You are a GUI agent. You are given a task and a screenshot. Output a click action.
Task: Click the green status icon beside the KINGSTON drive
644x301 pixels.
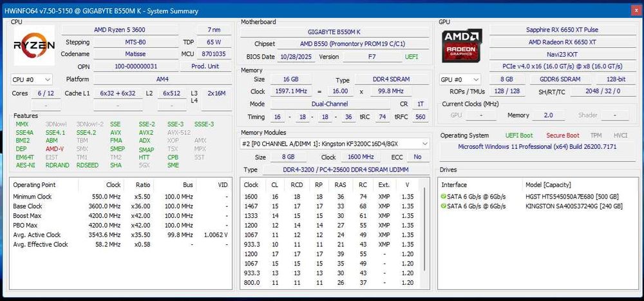444,206
